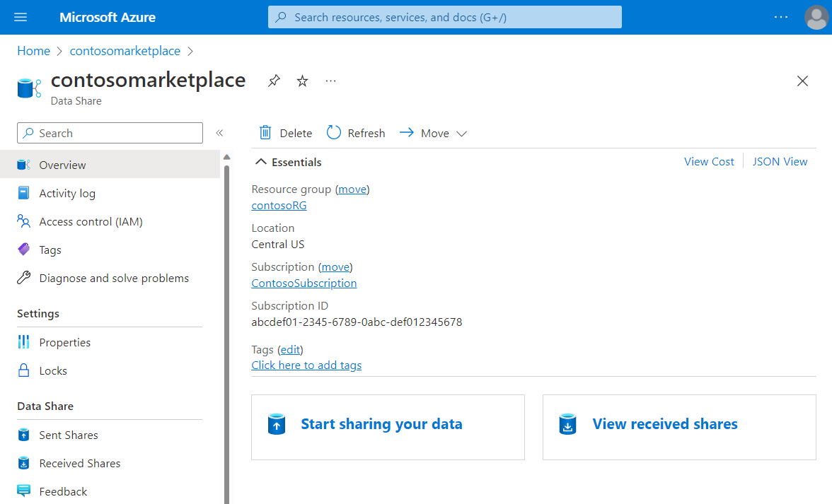Click the Feedback icon in the sidebar
The image size is (832, 504).
pos(22,491)
